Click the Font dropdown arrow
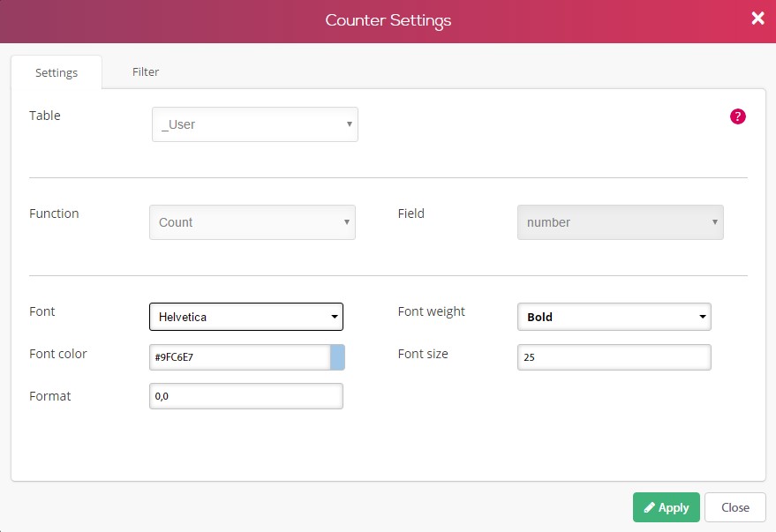Screen dimensions: 776x532 point(335,317)
